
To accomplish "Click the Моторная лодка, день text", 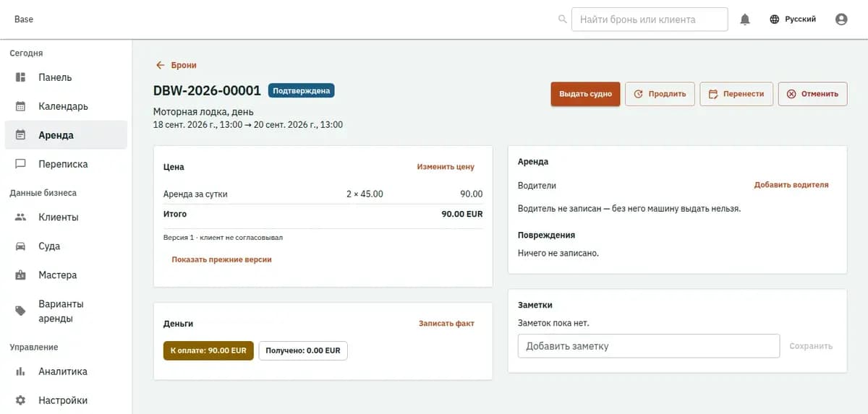I will click(x=202, y=112).
